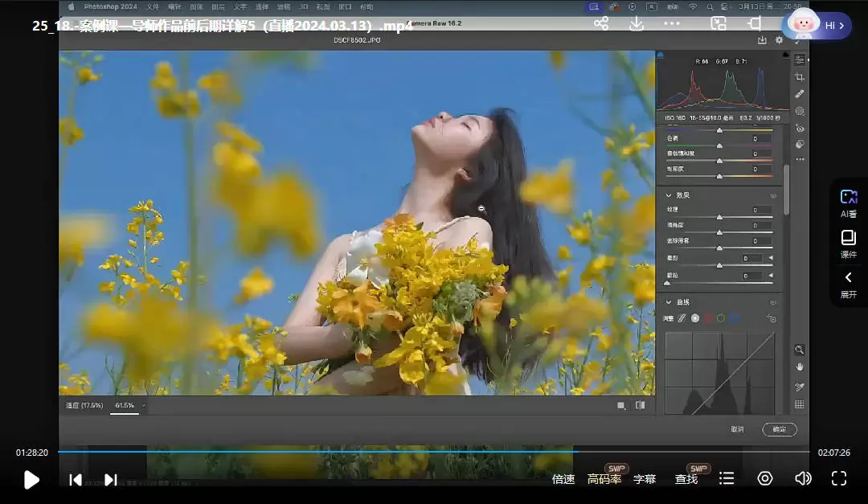Screen dimensions: 868x504
Task: Click the vignette value input field
Action: coord(751,258)
